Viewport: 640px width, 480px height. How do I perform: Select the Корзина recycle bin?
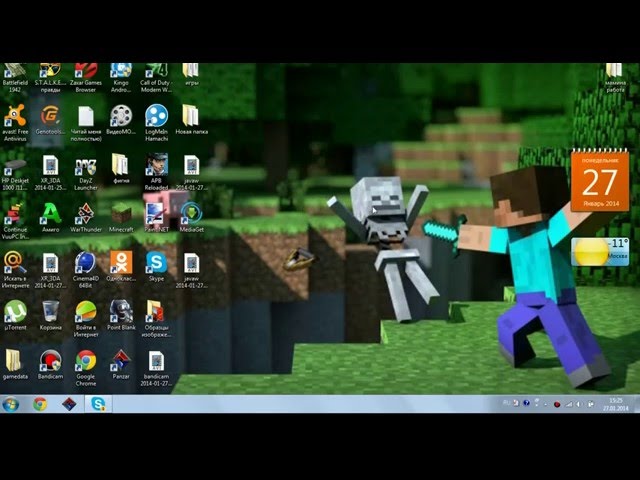[x=50, y=315]
